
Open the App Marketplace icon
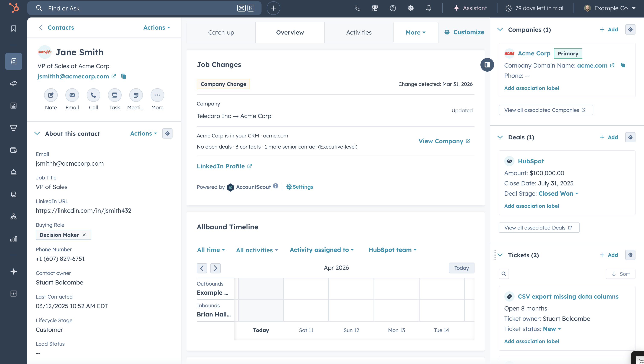375,8
